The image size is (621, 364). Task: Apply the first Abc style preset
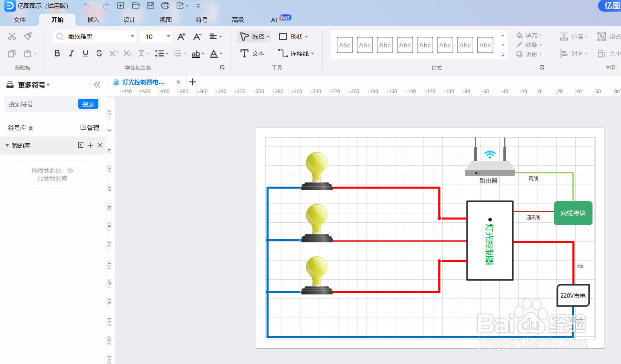point(345,45)
